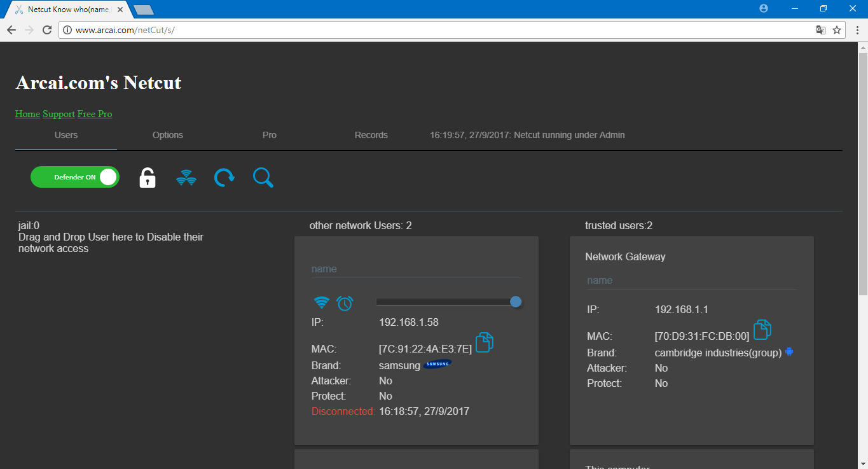The height and width of the screenshot is (469, 868).
Task: Copy the Network Gateway MAC address
Action: click(x=762, y=330)
